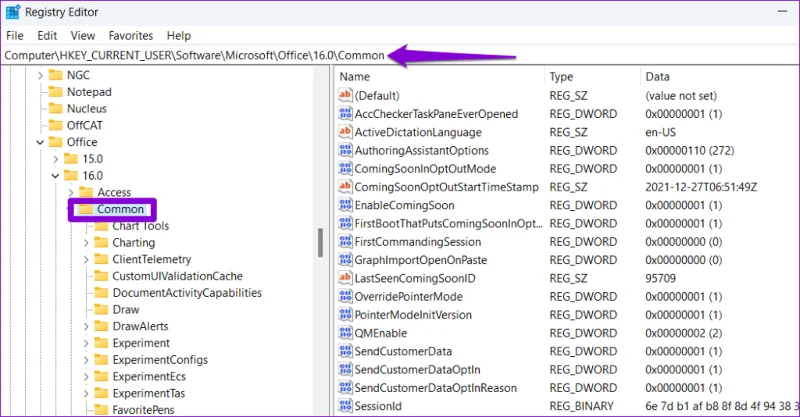This screenshot has height=417, width=800.
Task: Select the FavoritePens key
Action: coord(143,409)
